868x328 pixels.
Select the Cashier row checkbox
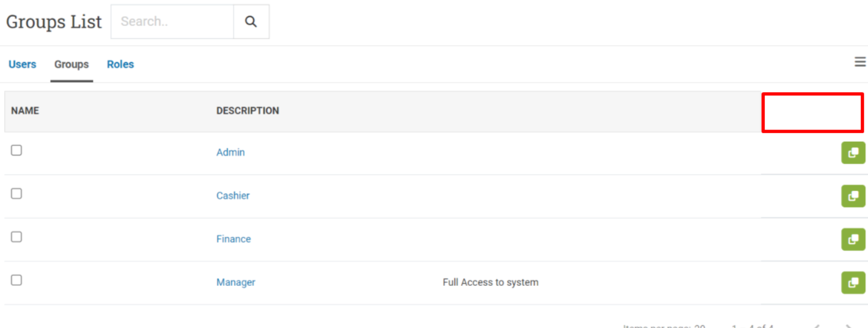click(17, 194)
